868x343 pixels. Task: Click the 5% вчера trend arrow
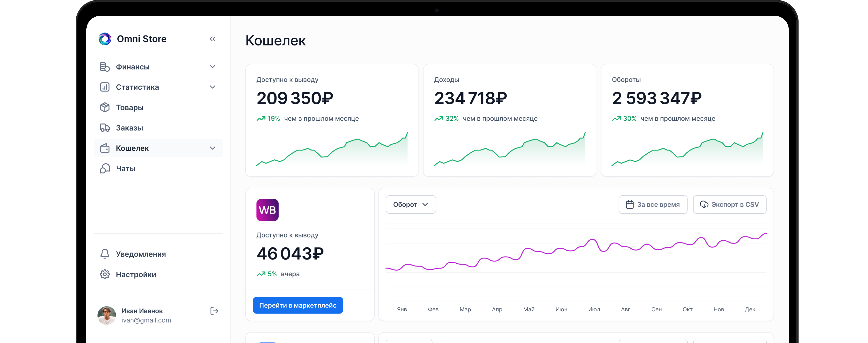261,274
